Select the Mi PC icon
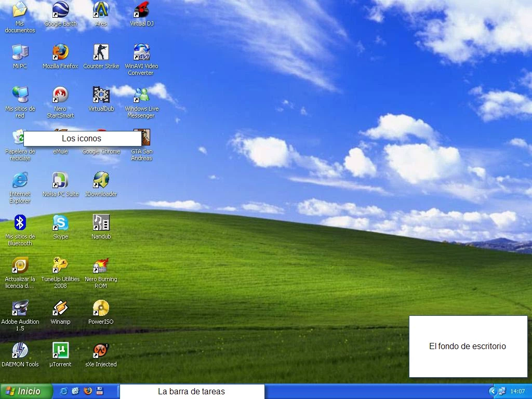532x399 pixels. 20,52
